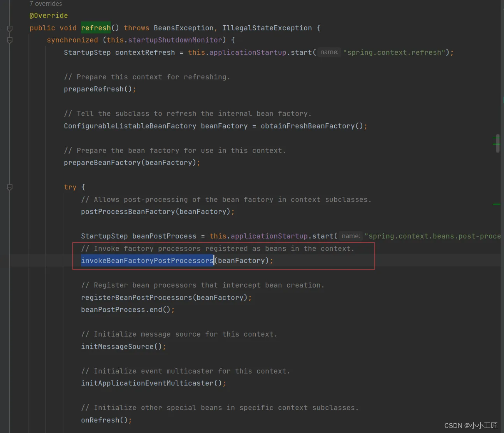Click the 'Tell the subclass to refresh' comment
This screenshot has width=504, height=433.
188,114
